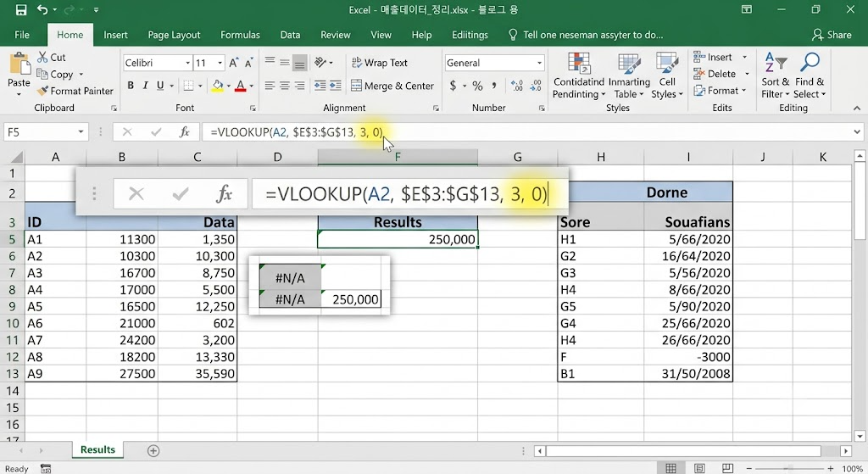Add a new sheet with plus
This screenshot has width=868, height=474.
[153, 451]
